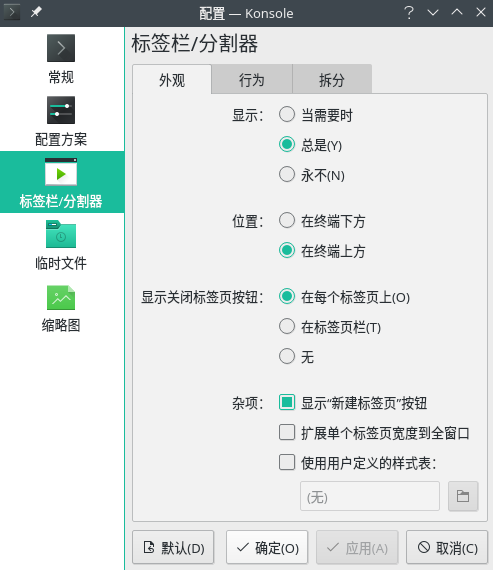Select 在标签页栏(T) close button option
The height and width of the screenshot is (570, 493).
(329, 326)
